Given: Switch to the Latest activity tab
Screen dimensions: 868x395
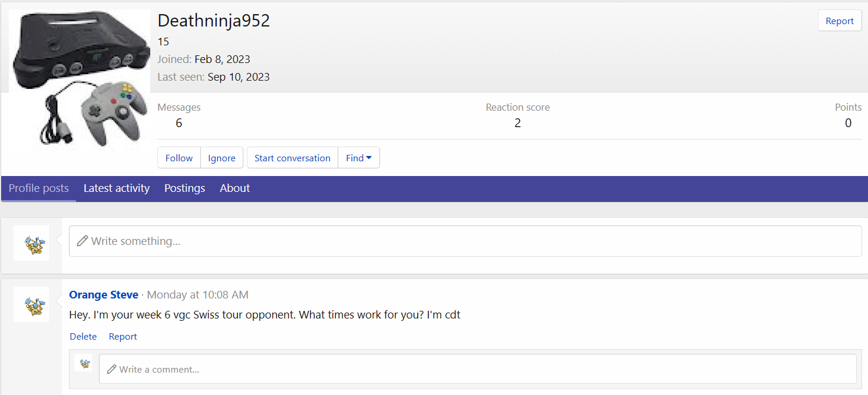Looking at the screenshot, I should click(117, 188).
